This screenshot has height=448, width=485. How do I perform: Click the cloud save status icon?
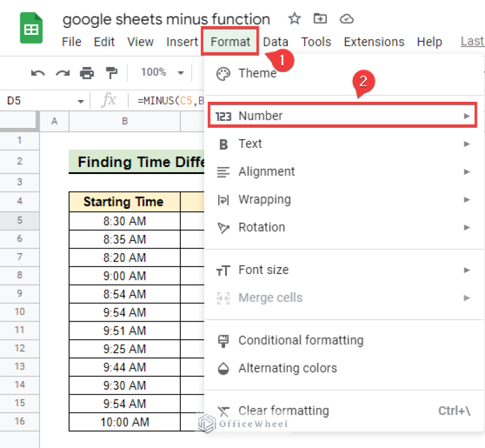pos(347,18)
